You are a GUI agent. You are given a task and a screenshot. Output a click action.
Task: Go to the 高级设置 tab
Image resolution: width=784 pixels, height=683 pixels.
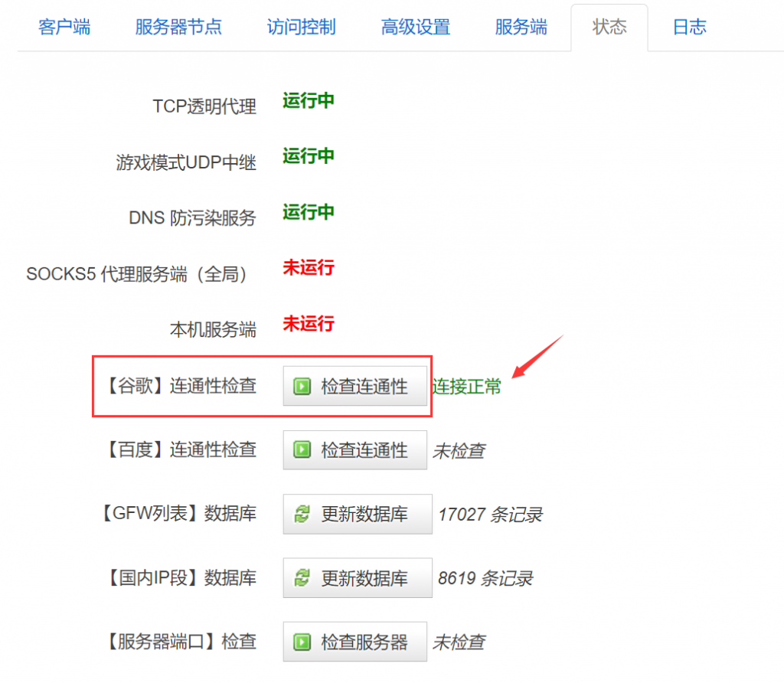[416, 28]
